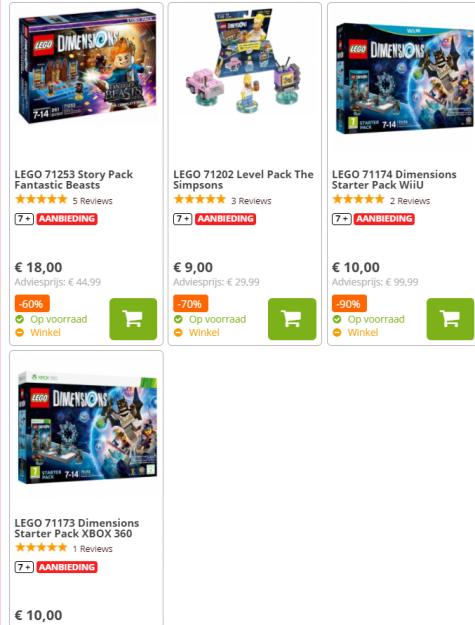Click the AANBIEDING badge on Simpsons pack

[226, 219]
